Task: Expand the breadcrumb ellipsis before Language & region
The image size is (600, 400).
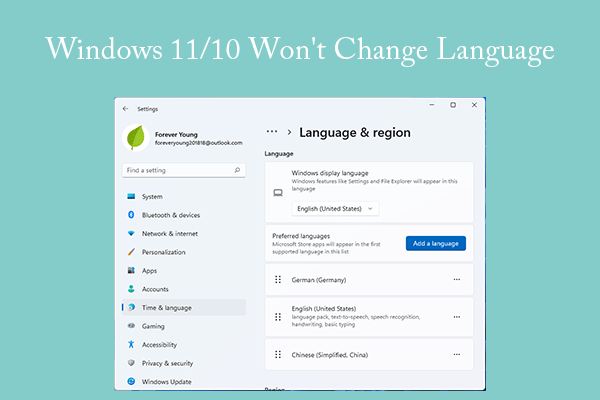Action: coord(272,132)
